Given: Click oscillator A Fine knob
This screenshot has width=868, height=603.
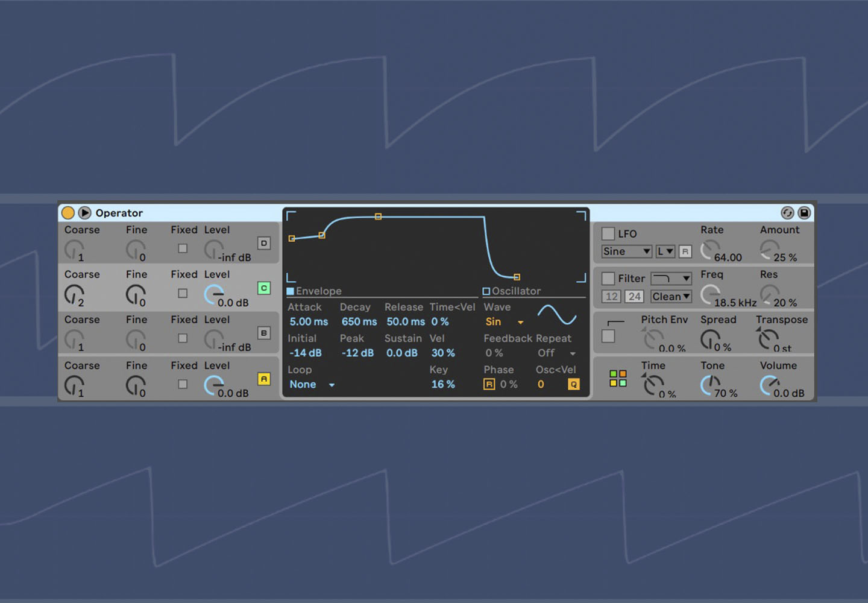Looking at the screenshot, I should (136, 385).
